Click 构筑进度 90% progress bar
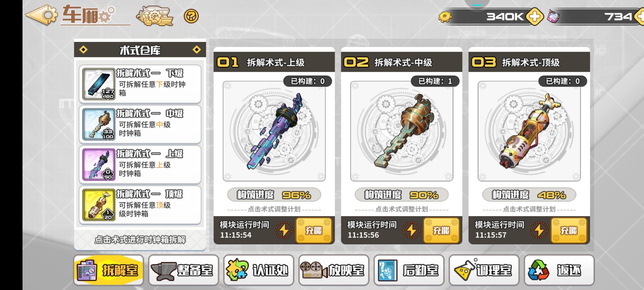This screenshot has width=644, height=290. coord(401,195)
